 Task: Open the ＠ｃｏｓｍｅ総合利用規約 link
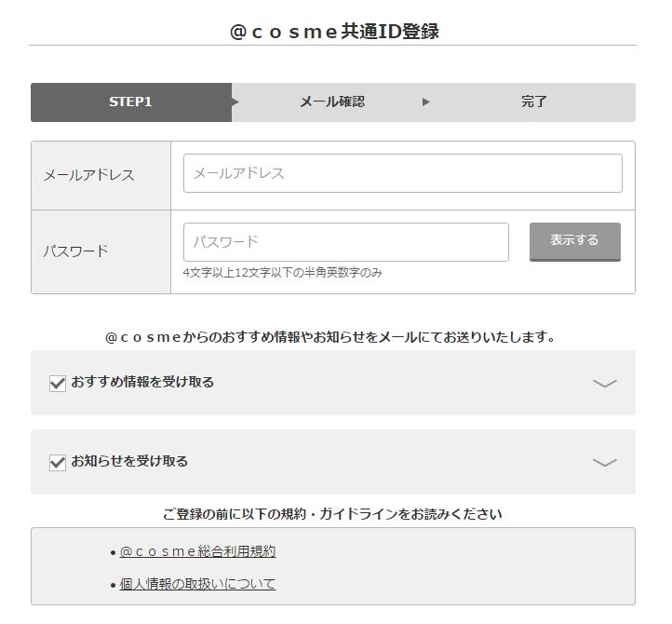(197, 551)
